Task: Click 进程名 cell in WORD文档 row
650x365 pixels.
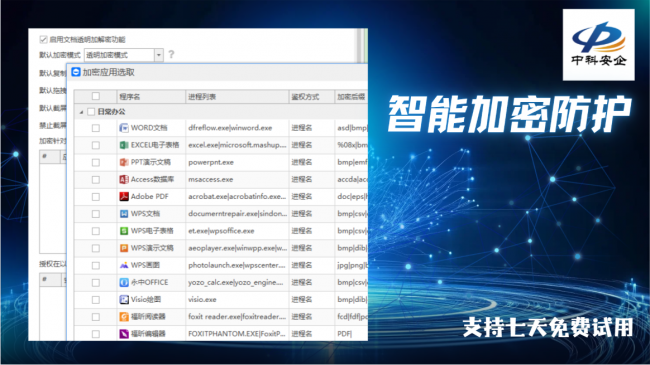Action: 311,128
